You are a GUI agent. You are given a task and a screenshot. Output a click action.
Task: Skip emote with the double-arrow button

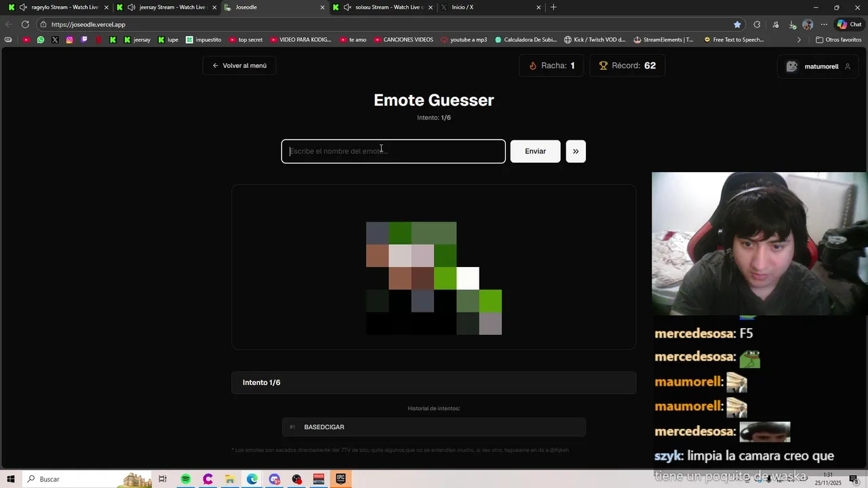tap(576, 151)
